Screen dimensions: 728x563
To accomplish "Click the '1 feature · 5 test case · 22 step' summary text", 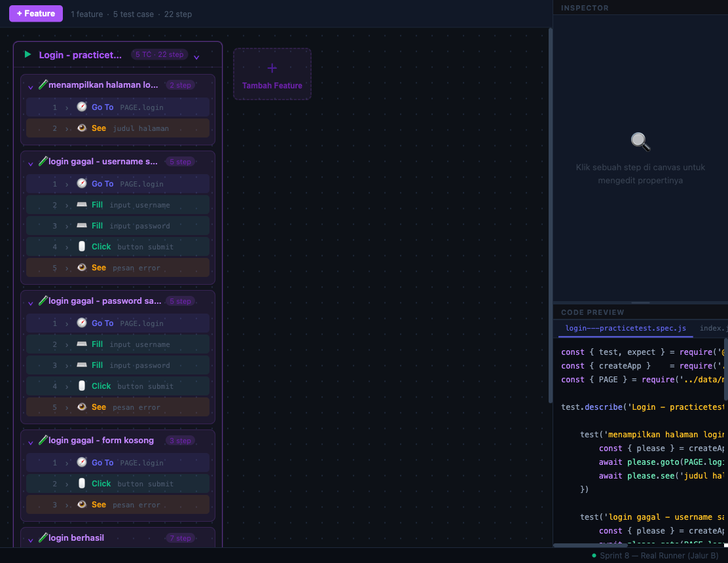I will coord(132,14).
